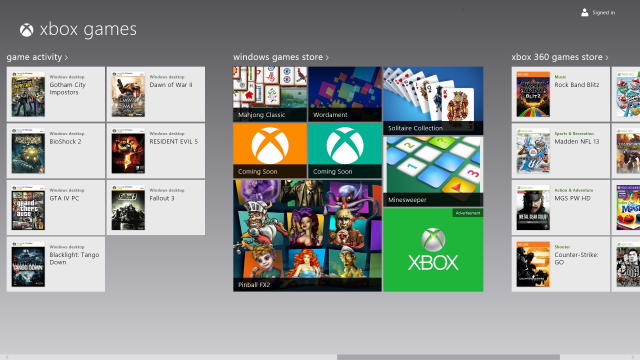Expand the xbox 360 games store section
Viewport: 640px width, 360px height.
coord(560,57)
